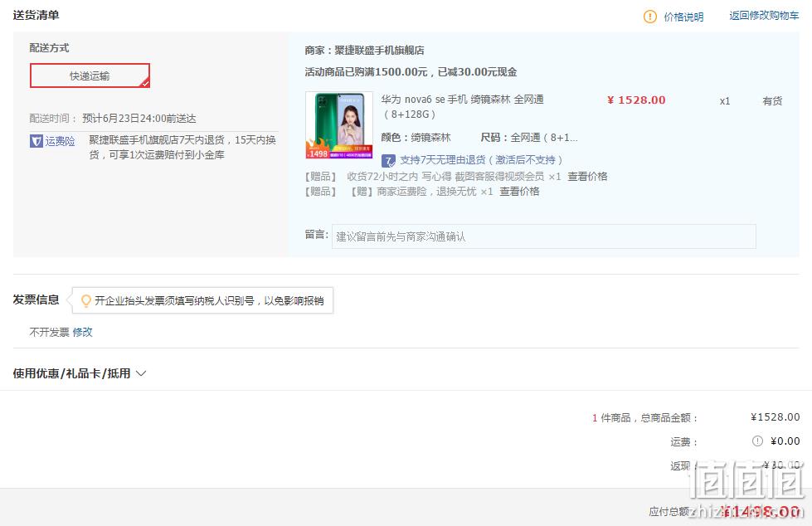Click the 不开发票 invoice status text

[49, 332]
